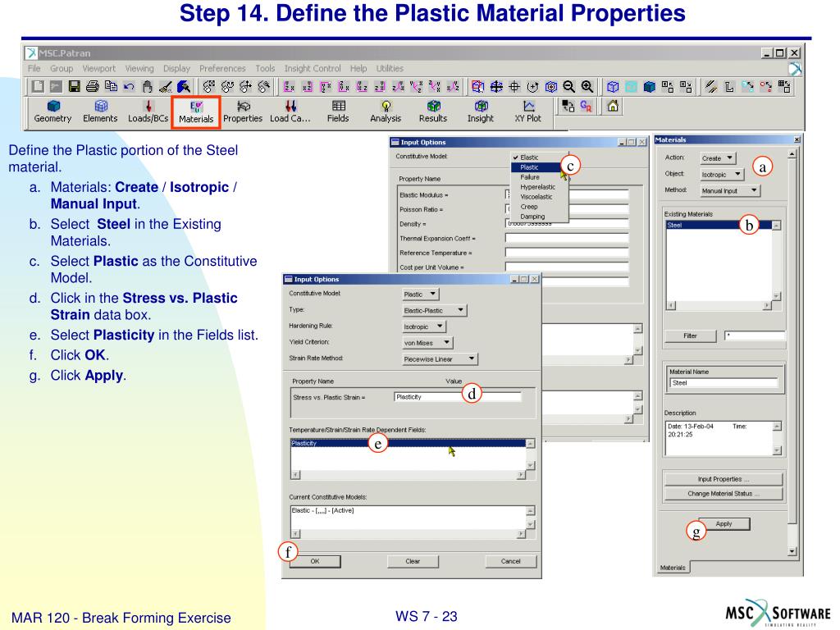Open the Analysis application
840x630 pixels.
pos(386,112)
